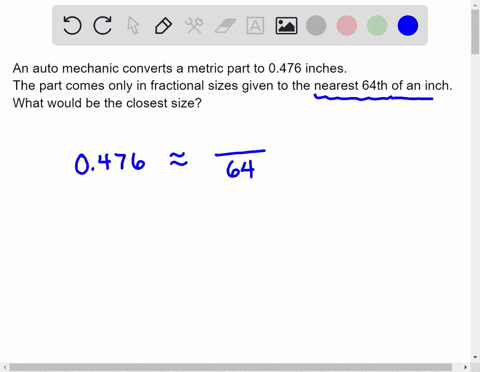Click the horizontal scrollbar thumb
This screenshot has height=372, width=480.
(x=230, y=367)
